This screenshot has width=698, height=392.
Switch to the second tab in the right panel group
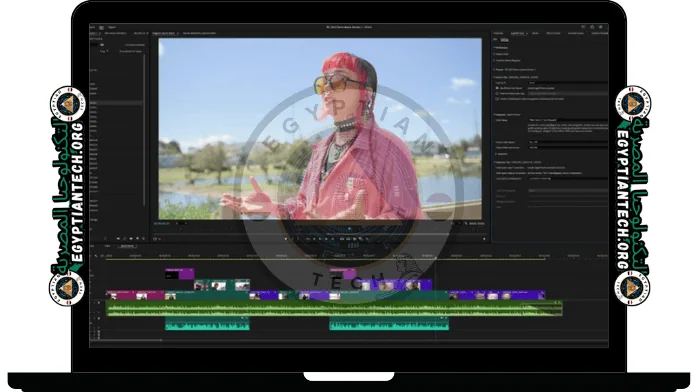point(518,33)
